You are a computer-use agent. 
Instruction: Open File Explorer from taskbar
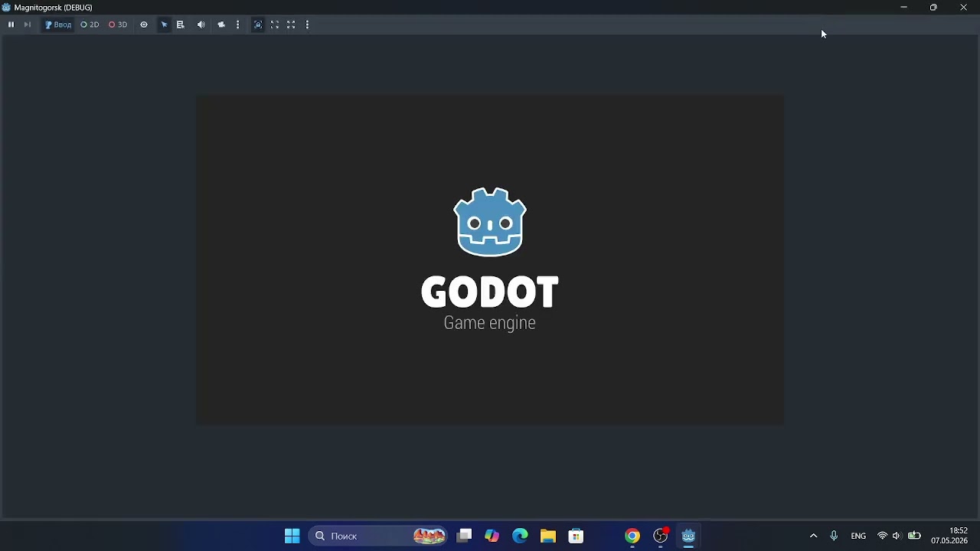pos(548,536)
